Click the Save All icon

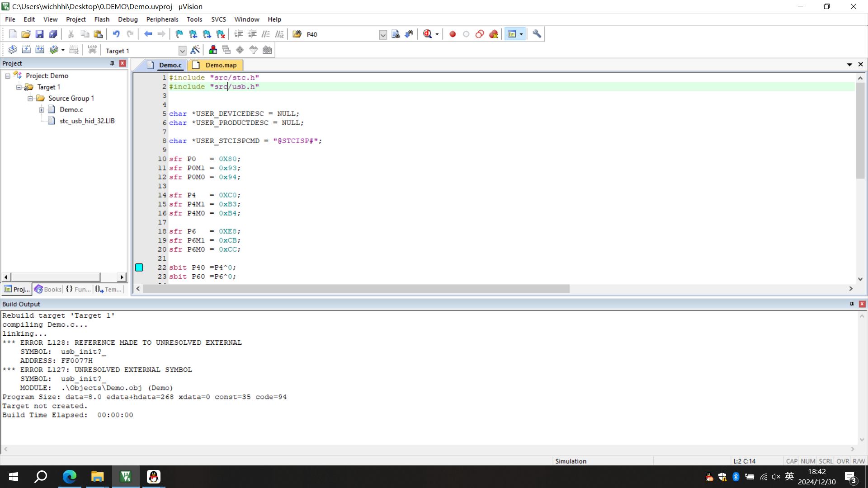53,34
